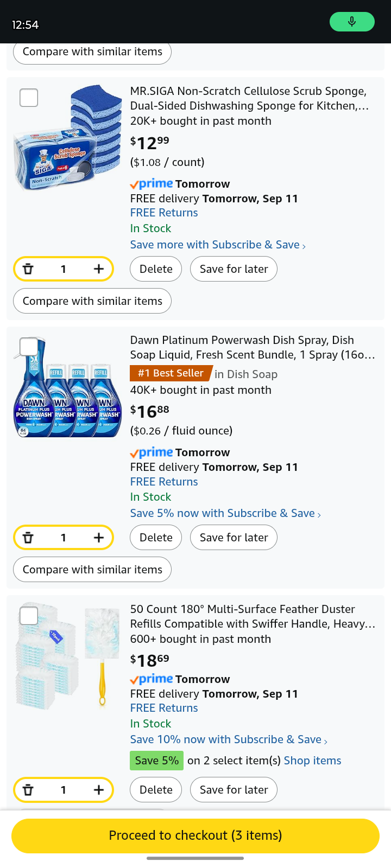The width and height of the screenshot is (391, 868).
Task: Select the Feather Duster Refills checkbox
Action: click(x=29, y=616)
